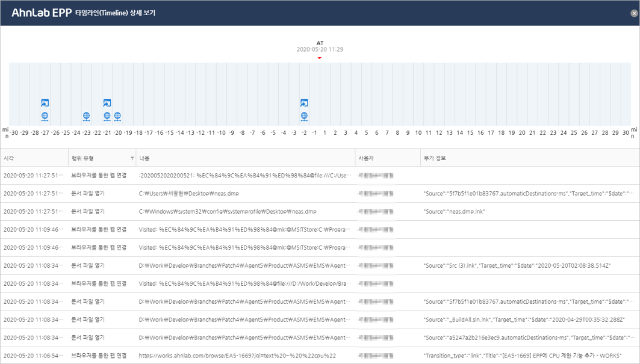
Task: Open the 행위 유형 column filter
Action: click(x=132, y=158)
